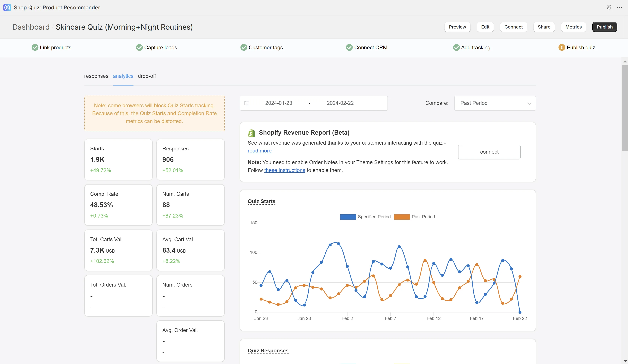Open the read more link
Viewport: 628px width, 364px height.
coord(259,151)
